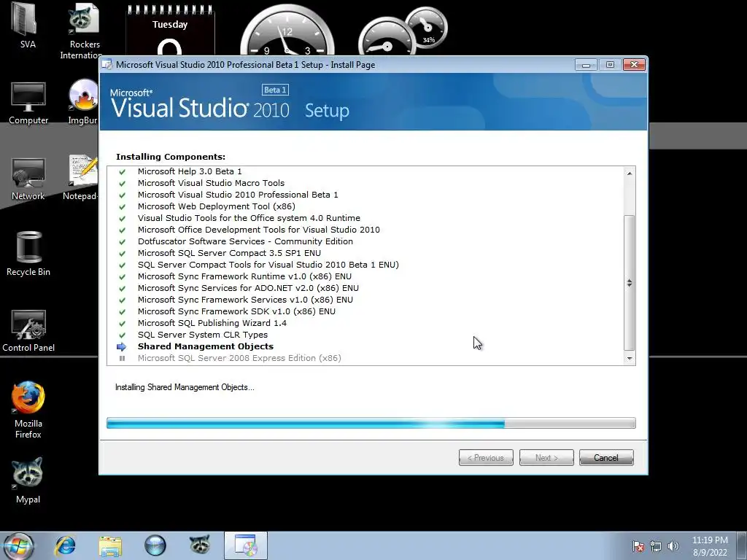The width and height of the screenshot is (747, 560).
Task: Click the installation progress bar
Action: tap(371, 423)
